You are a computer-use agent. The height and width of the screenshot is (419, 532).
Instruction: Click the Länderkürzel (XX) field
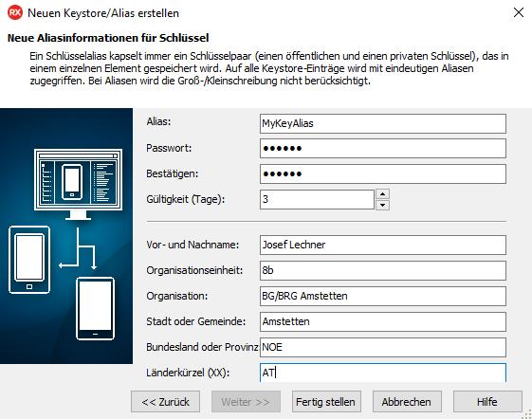click(x=383, y=373)
